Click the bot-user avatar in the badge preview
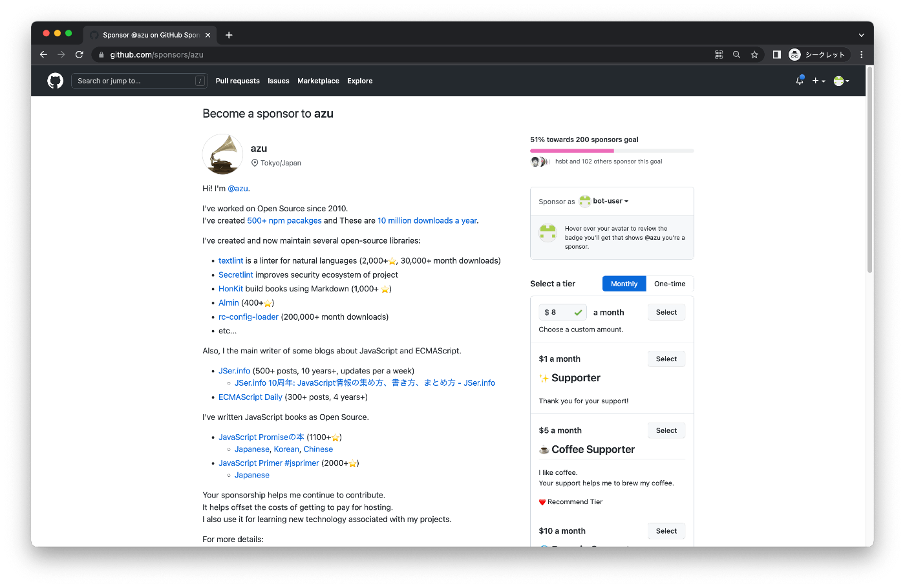Screen dimensions: 905x588 (x=548, y=233)
